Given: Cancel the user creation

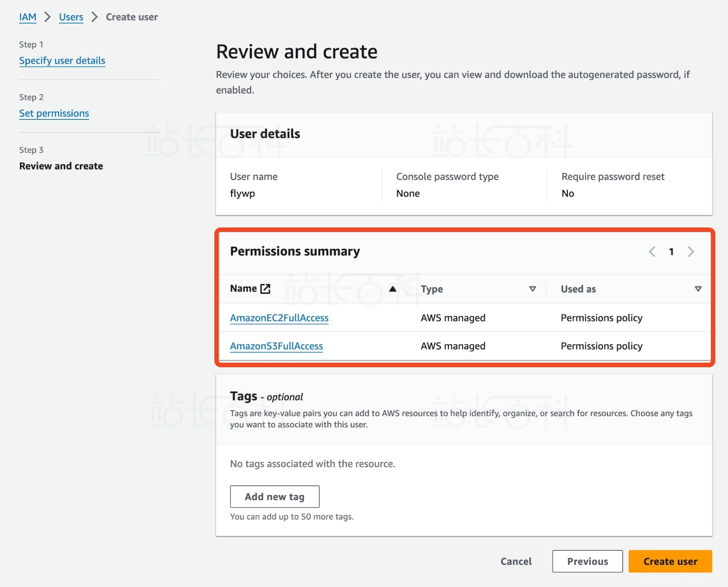Looking at the screenshot, I should tap(516, 561).
